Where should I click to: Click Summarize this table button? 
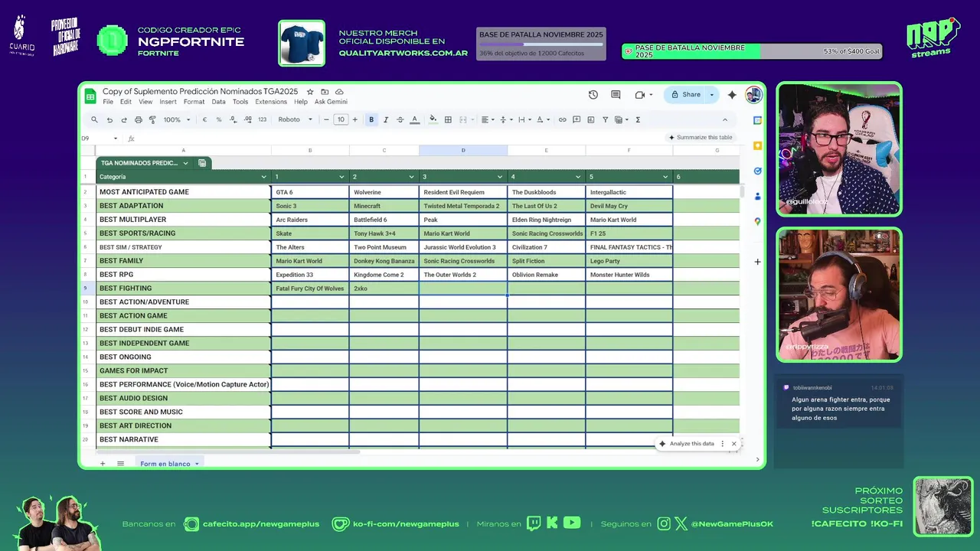pos(701,138)
